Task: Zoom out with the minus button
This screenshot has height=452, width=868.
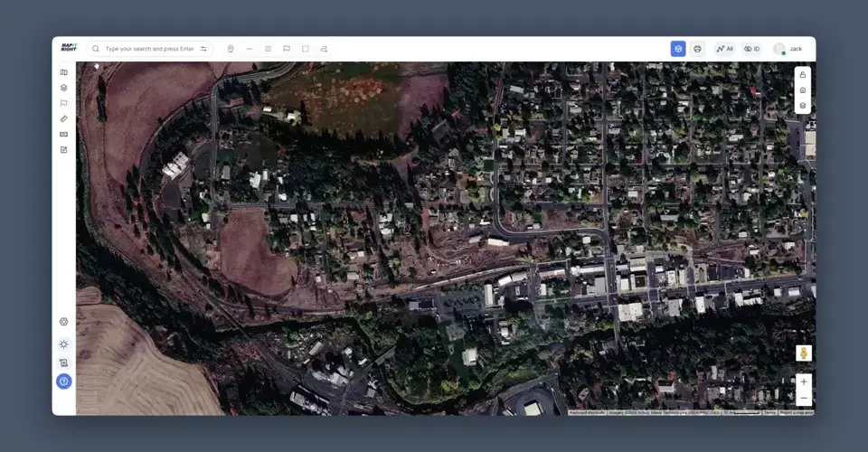Action: pyautogui.click(x=804, y=398)
